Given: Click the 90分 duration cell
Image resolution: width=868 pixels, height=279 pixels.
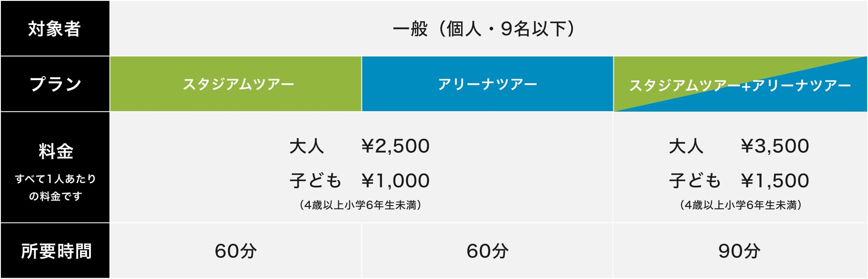Looking at the screenshot, I should pyautogui.click(x=740, y=251).
